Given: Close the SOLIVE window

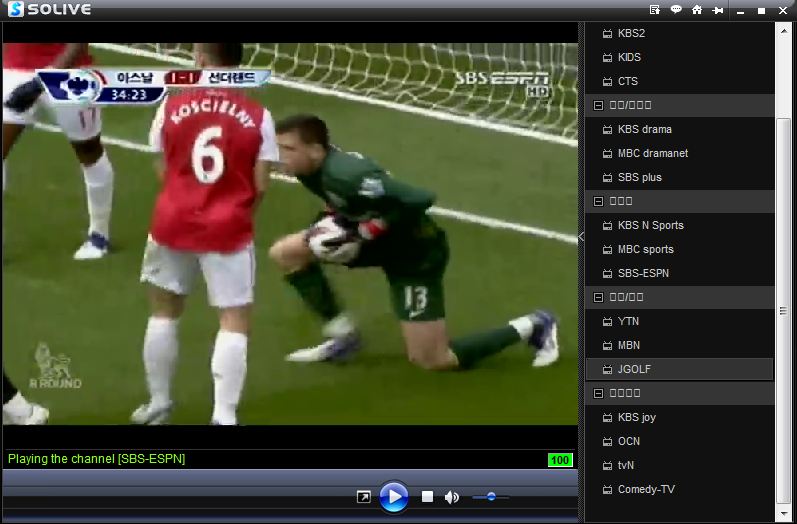Looking at the screenshot, I should click(783, 11).
